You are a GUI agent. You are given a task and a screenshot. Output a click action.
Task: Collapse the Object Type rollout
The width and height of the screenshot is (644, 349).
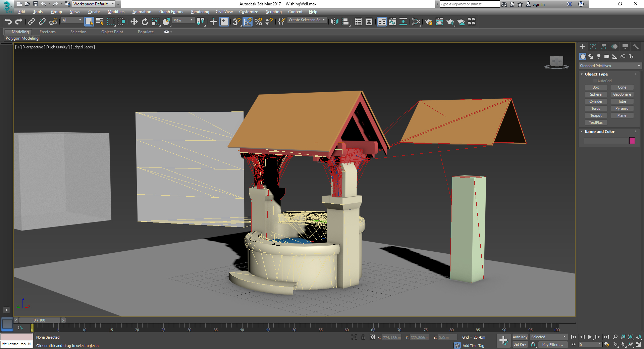[x=582, y=74]
